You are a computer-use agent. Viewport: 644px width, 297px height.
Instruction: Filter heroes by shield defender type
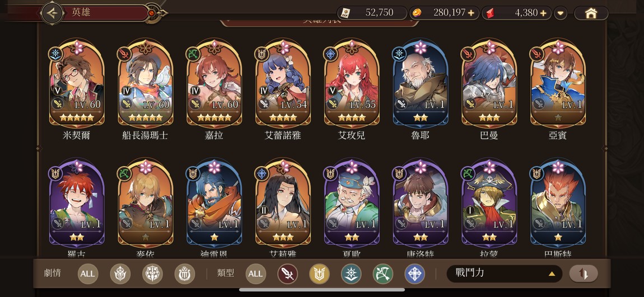(x=319, y=274)
